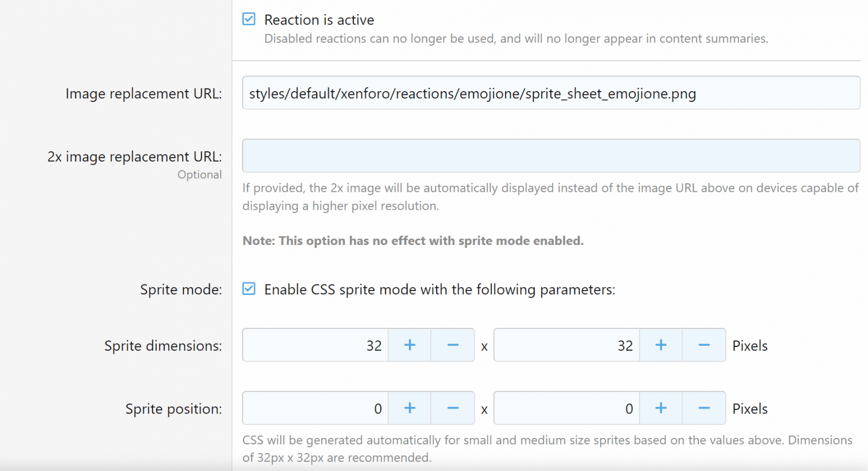Viewport: 868px width, 471px height.
Task: Click the sprite height value field
Action: tap(567, 345)
